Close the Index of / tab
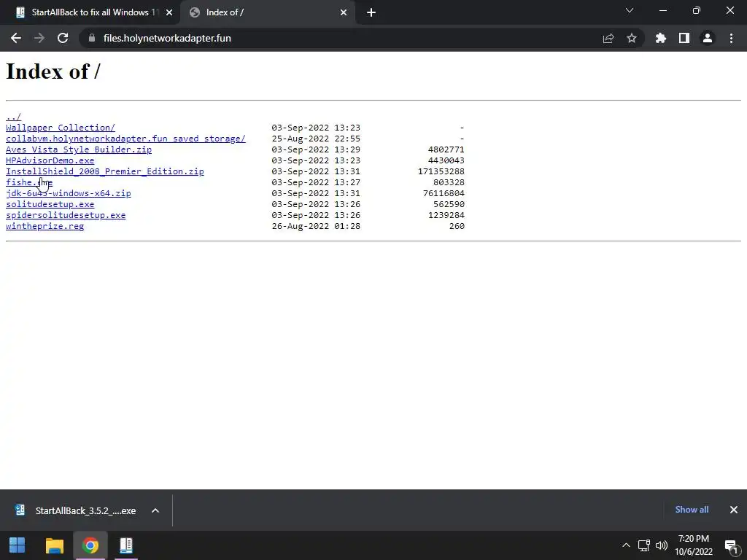This screenshot has width=747, height=560. point(344,12)
